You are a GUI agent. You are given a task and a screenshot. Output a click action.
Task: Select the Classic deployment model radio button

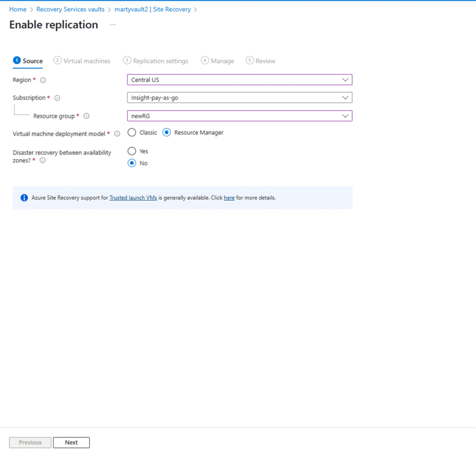pyautogui.click(x=132, y=132)
